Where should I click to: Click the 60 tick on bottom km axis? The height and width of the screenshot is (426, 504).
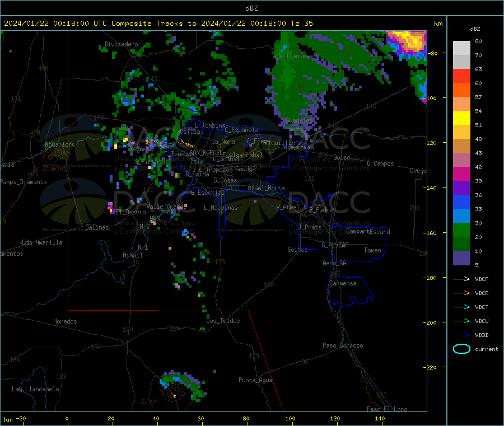(200, 418)
